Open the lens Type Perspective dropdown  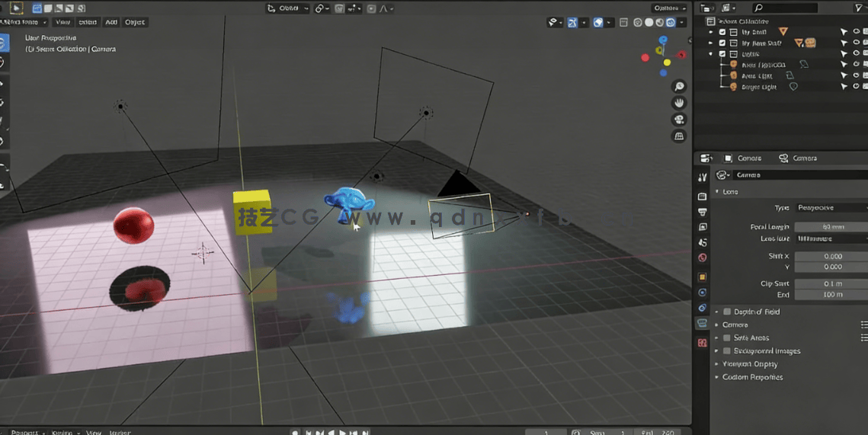tap(831, 207)
